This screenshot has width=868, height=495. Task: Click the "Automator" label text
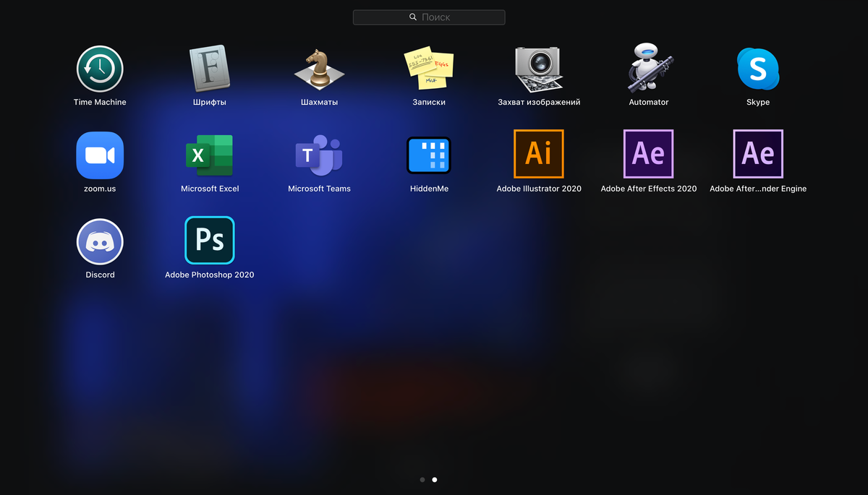click(x=649, y=102)
